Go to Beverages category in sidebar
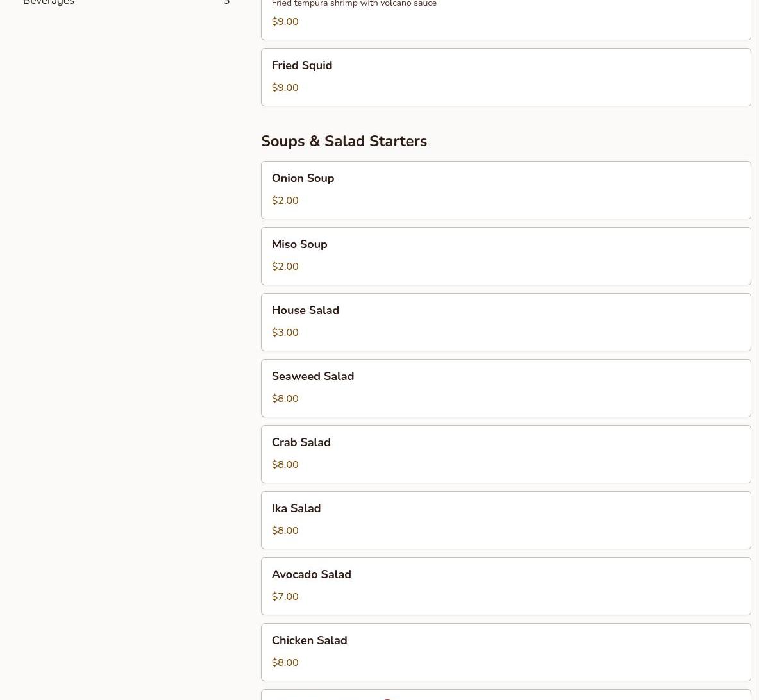 tap(126, 3)
